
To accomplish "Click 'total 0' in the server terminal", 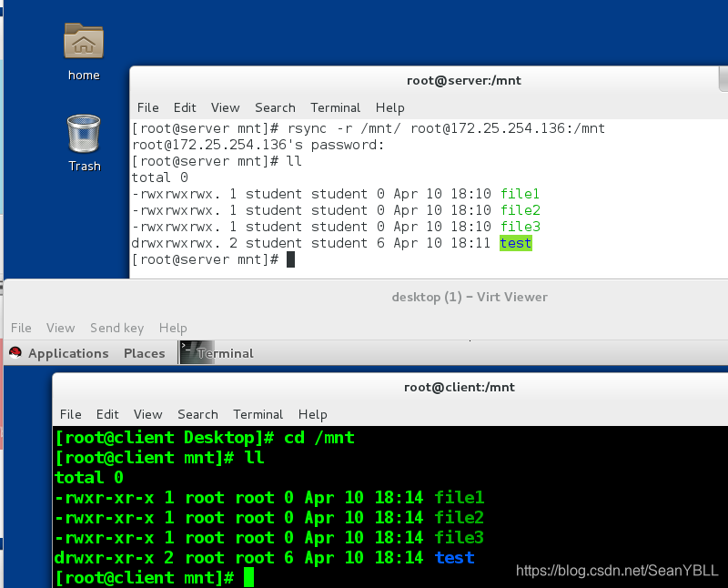I will point(160,177).
